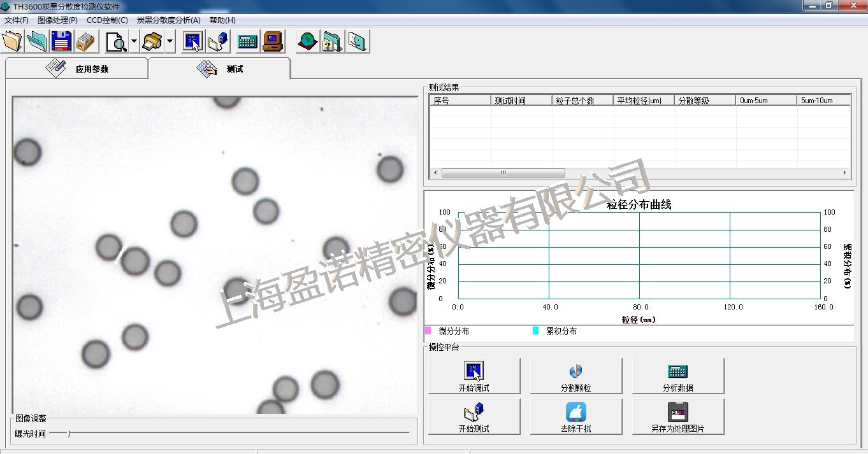Screen dimensions: 868x454
Task: Click the yellow open folder toolbar icon
Action: point(12,42)
